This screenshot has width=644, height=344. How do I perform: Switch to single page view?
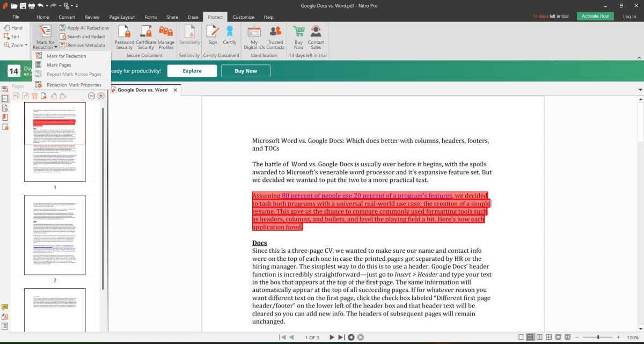pos(521,337)
